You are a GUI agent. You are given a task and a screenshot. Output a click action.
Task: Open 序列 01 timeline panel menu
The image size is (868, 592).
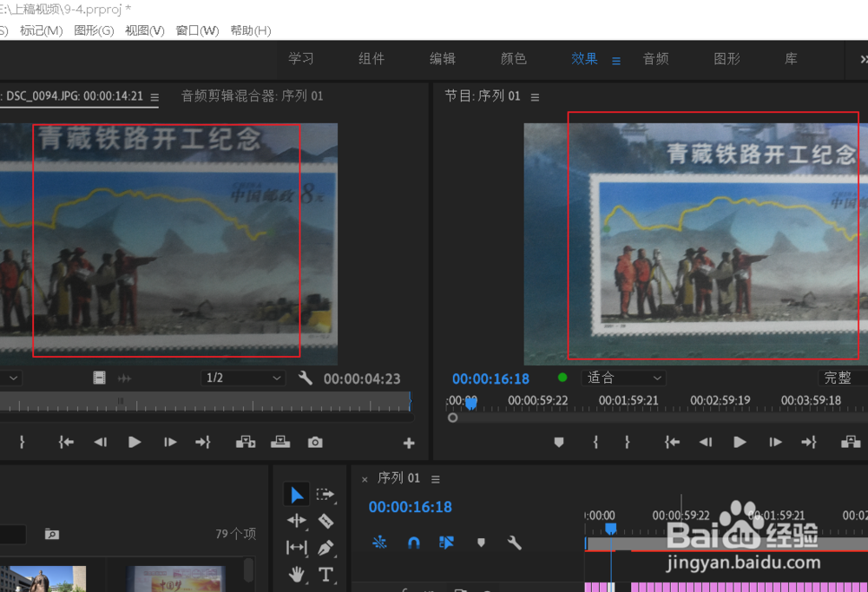(x=436, y=479)
